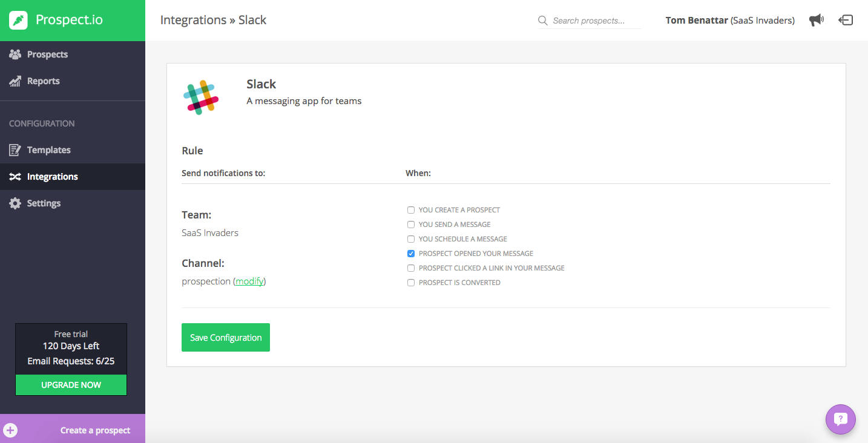Click the Prospect.io carrot logo icon

pos(19,20)
